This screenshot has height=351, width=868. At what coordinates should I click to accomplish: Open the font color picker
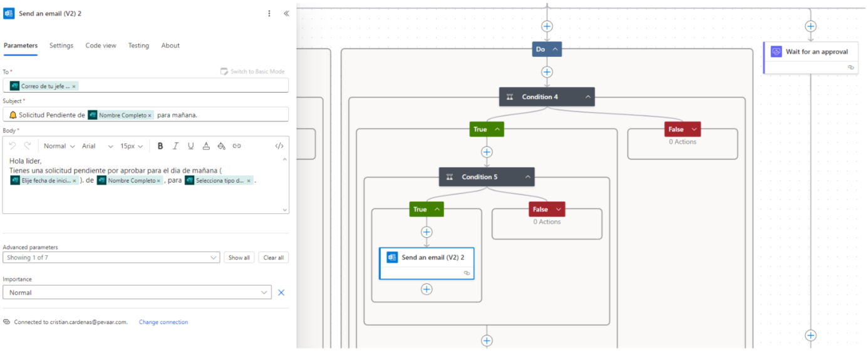[x=206, y=146]
